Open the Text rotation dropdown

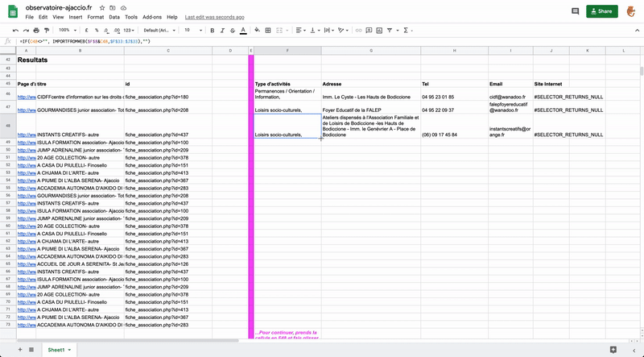point(343,31)
